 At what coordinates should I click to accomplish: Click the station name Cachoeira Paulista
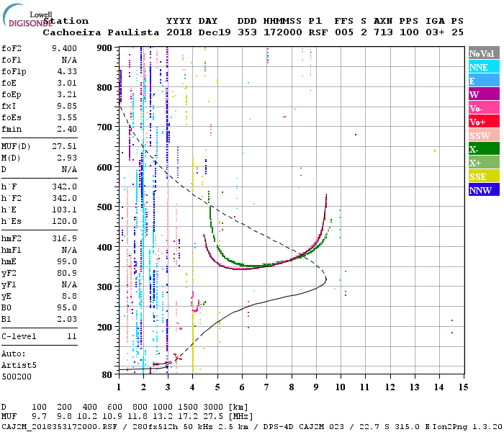(x=101, y=33)
